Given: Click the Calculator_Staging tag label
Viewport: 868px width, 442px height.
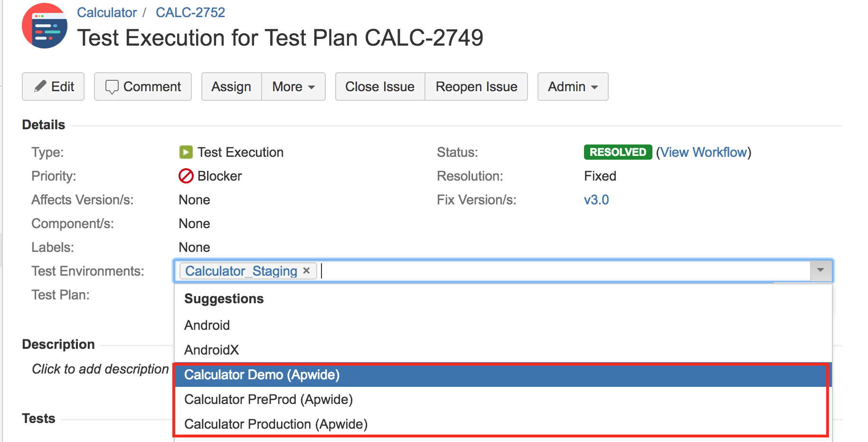Looking at the screenshot, I should 241,271.
